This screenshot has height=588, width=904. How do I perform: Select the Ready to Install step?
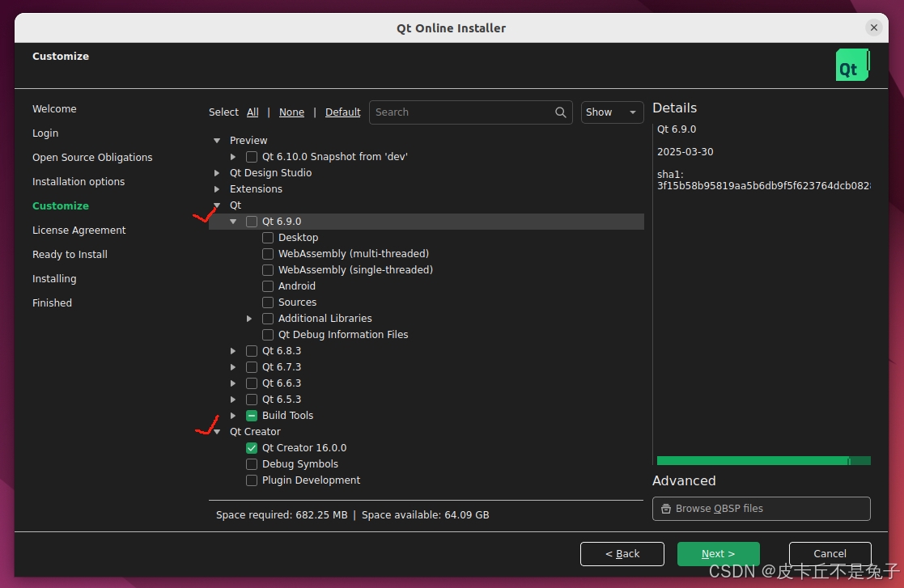coord(70,254)
